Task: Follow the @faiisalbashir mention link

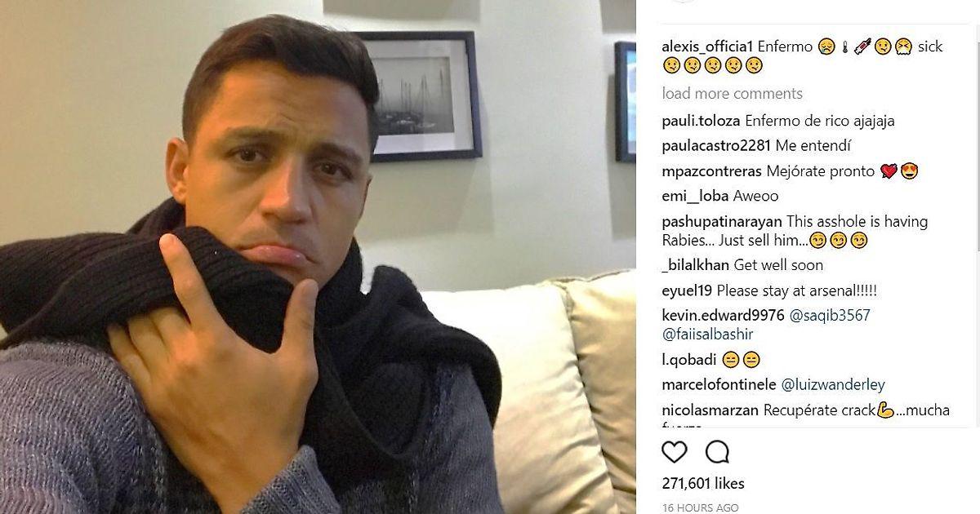Action: (708, 335)
